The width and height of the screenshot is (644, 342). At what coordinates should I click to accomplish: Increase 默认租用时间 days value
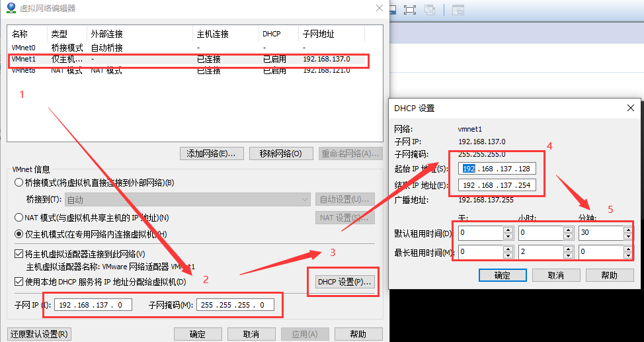[x=508, y=230]
